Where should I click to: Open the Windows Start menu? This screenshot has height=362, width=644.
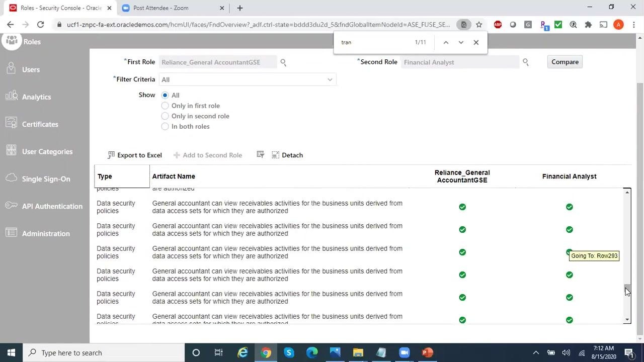click(x=11, y=352)
